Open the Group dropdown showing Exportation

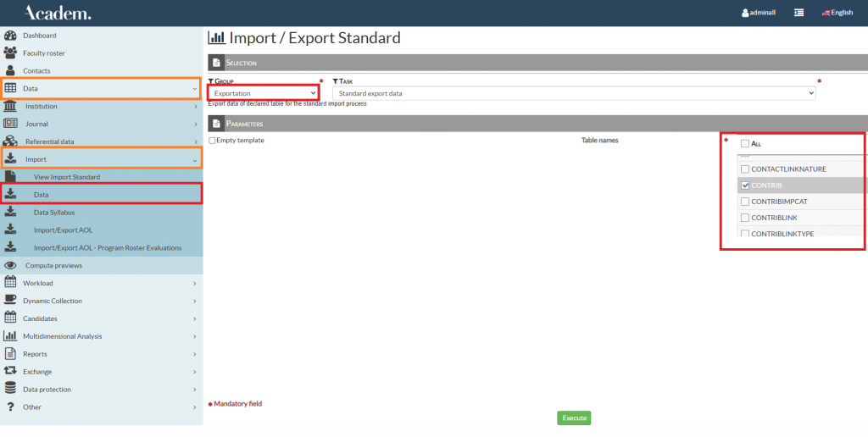[x=264, y=92]
